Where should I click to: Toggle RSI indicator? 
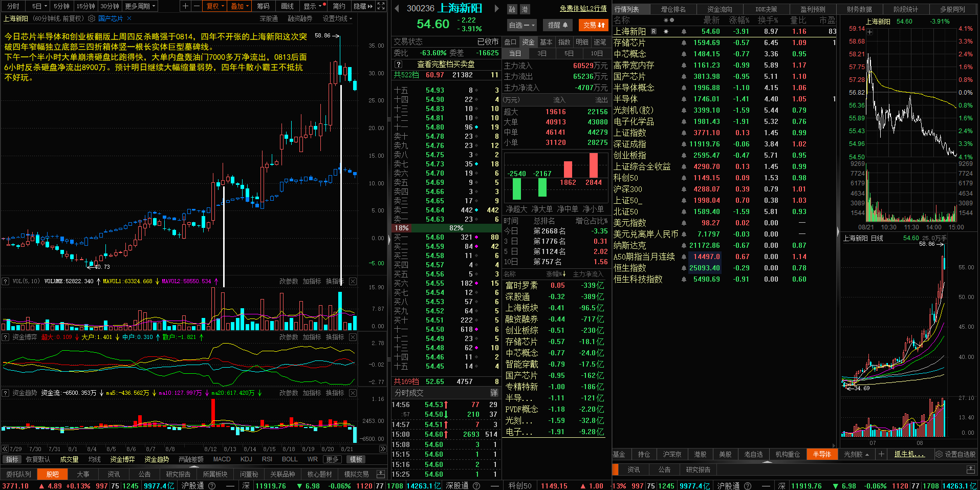(267, 459)
